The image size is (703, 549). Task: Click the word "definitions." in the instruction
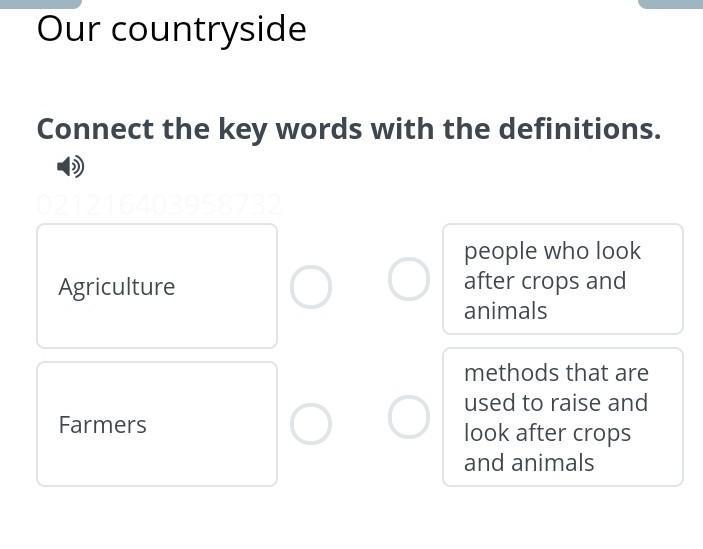click(580, 129)
